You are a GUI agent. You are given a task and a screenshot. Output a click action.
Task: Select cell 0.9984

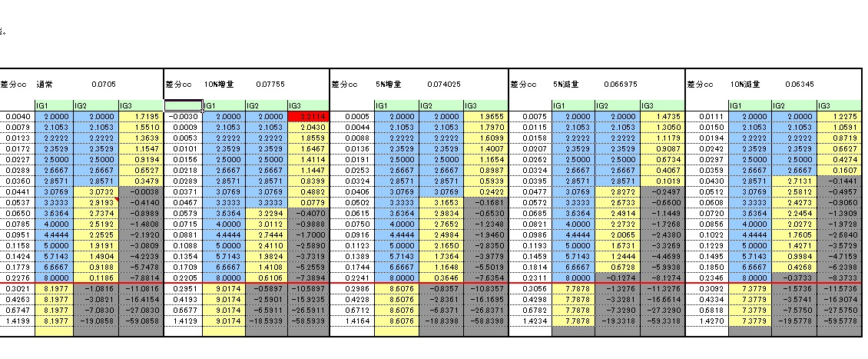click(794, 256)
